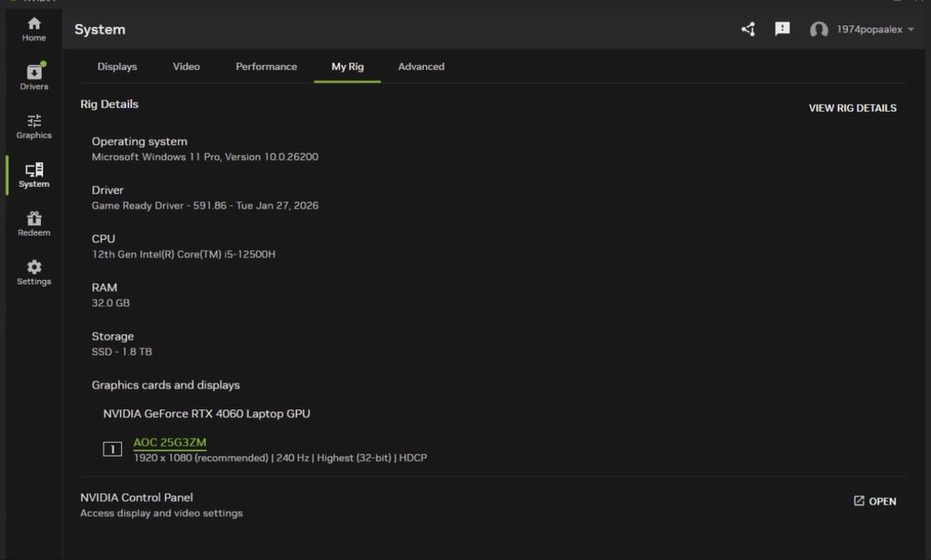
Task: Select the My Rig tab
Action: click(x=347, y=66)
